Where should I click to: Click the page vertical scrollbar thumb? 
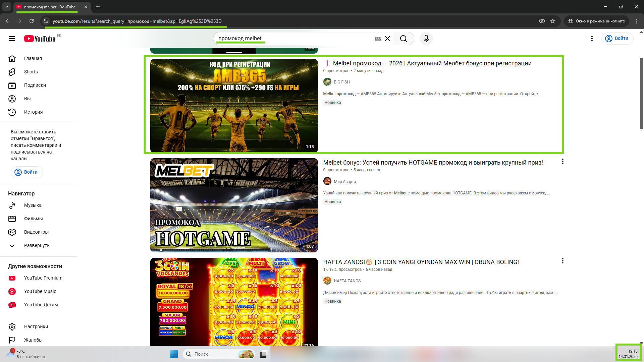(641, 94)
